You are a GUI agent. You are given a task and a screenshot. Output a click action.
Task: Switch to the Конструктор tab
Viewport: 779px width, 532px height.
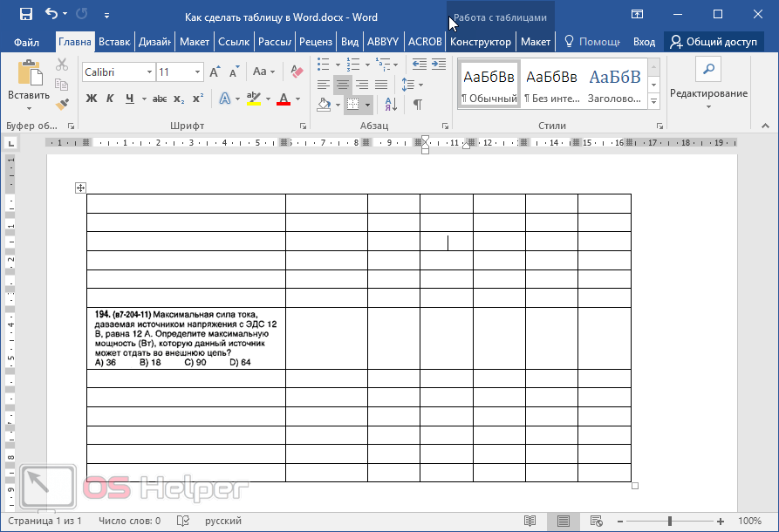481,42
